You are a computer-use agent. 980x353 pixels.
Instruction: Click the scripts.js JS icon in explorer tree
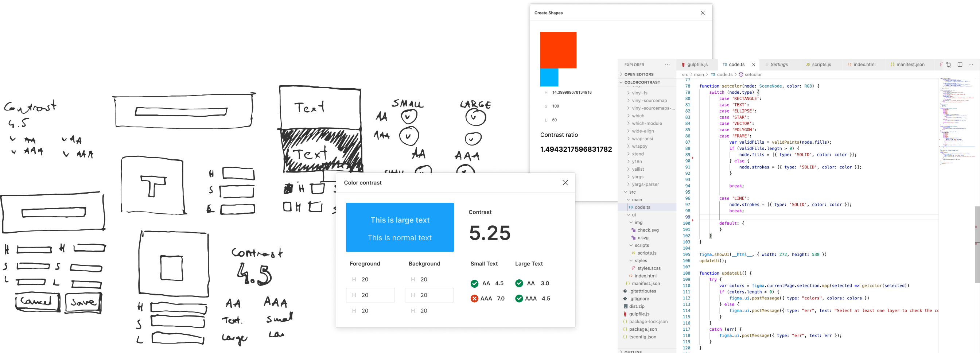tap(633, 253)
